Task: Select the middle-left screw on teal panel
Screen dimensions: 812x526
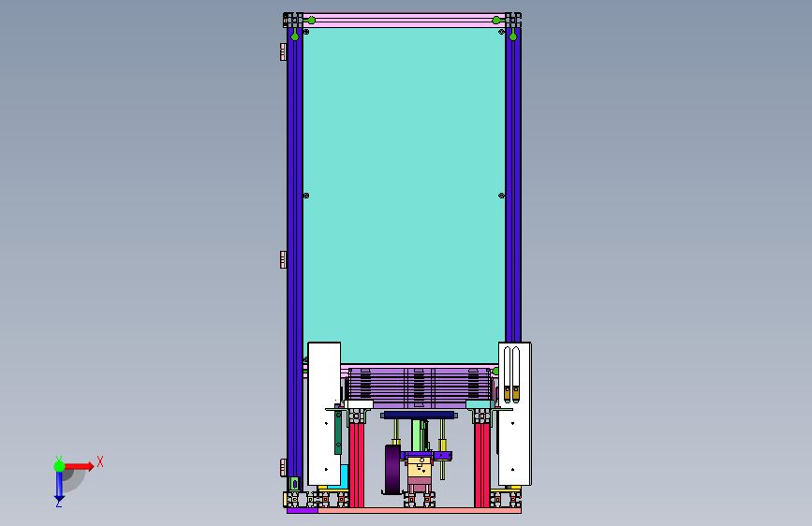Action: click(x=306, y=196)
